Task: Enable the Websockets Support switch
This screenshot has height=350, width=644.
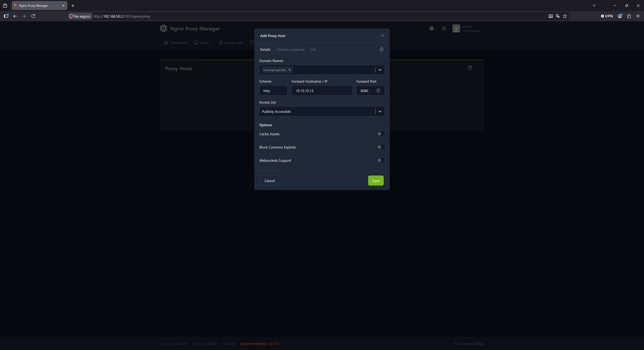Action: tap(381, 160)
